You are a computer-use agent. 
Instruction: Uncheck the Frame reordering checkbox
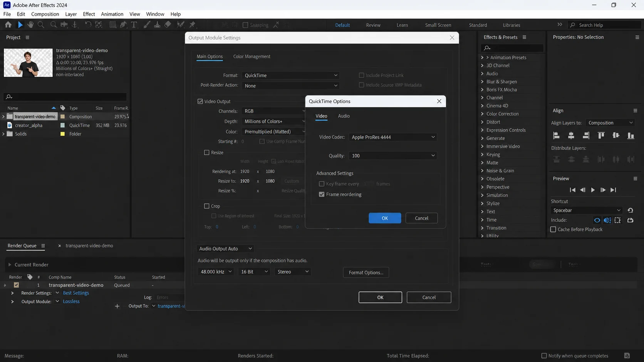(322, 195)
